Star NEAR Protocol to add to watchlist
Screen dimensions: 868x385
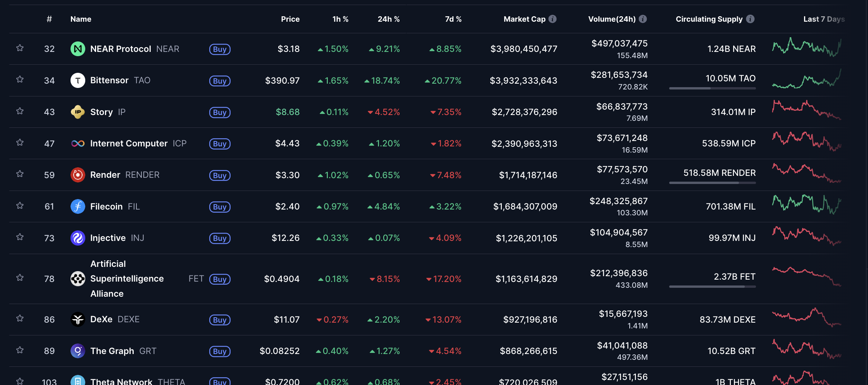(20, 48)
